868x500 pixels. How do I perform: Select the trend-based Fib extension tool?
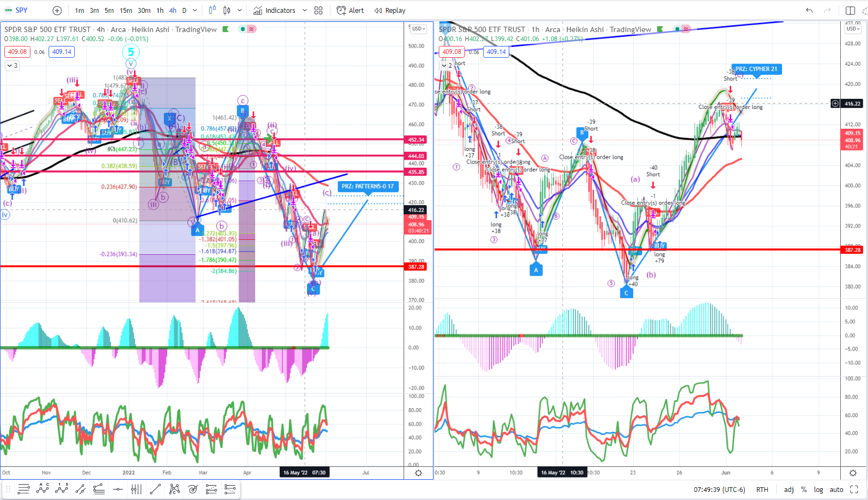99,489
